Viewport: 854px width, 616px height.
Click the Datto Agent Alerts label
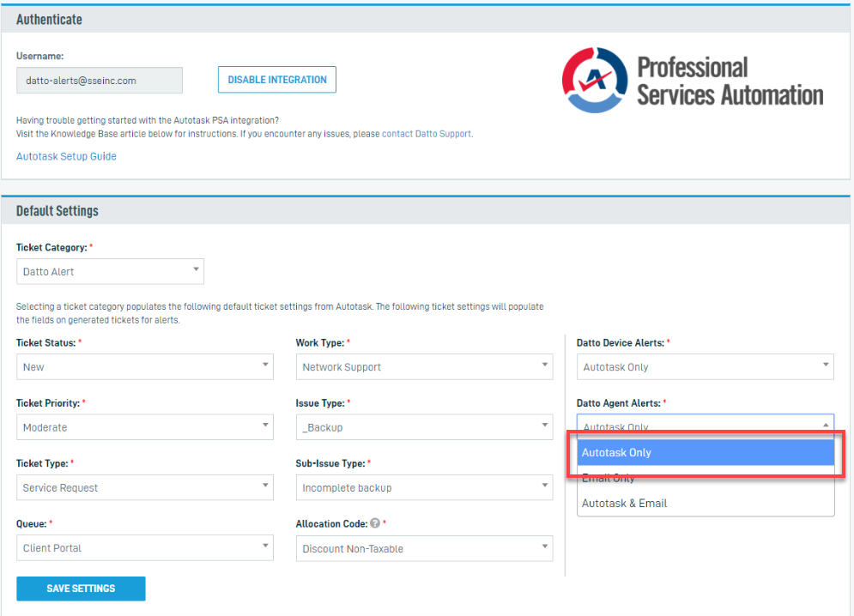(x=619, y=403)
